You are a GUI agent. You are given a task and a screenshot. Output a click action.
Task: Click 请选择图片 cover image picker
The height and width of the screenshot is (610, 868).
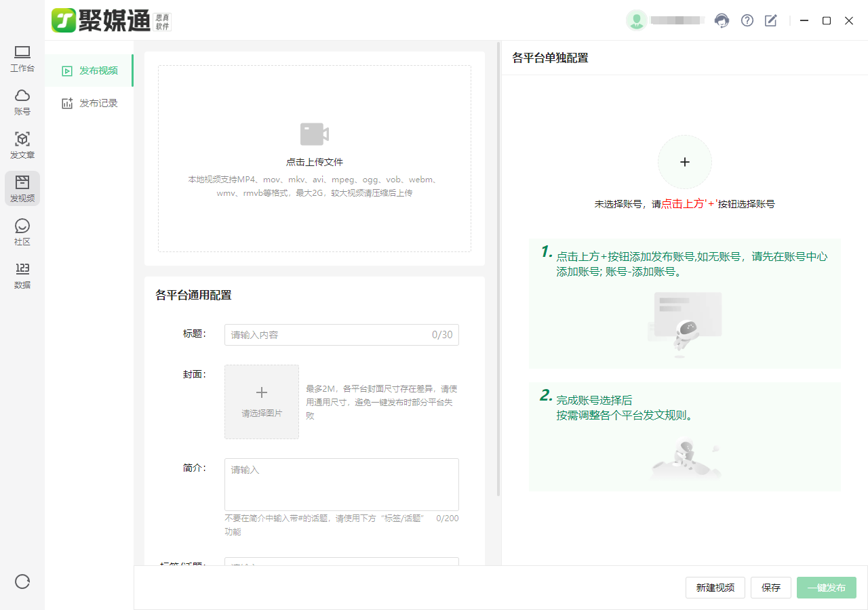click(x=262, y=402)
